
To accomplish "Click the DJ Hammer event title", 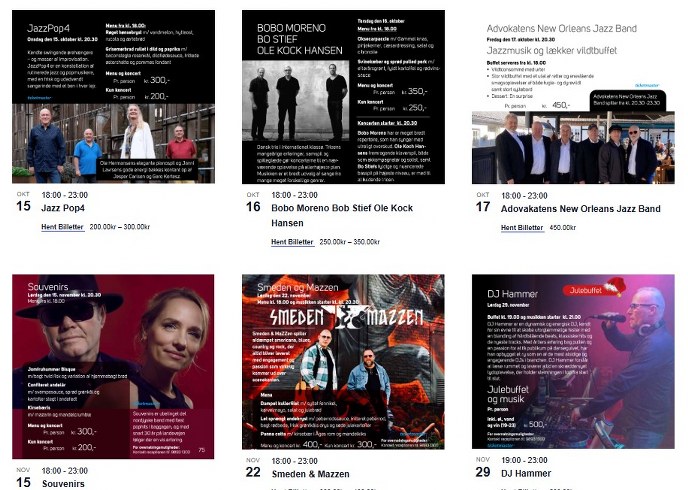I will [526, 473].
